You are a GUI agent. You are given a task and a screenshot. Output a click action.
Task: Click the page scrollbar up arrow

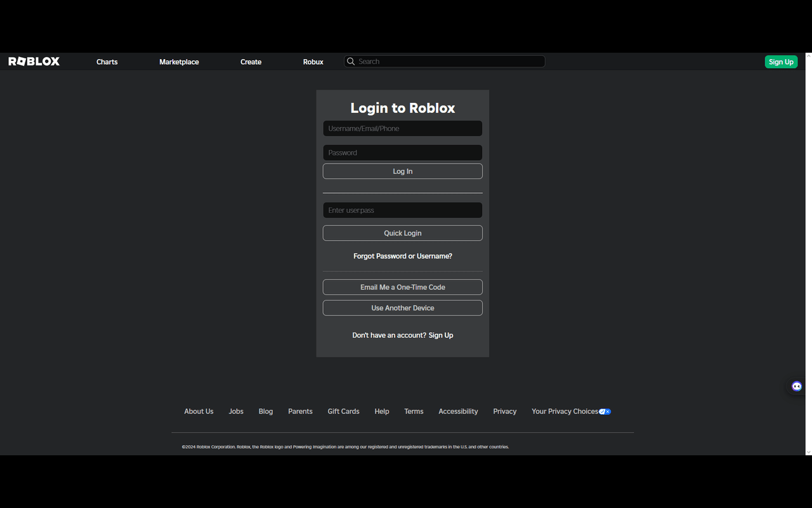coord(808,57)
